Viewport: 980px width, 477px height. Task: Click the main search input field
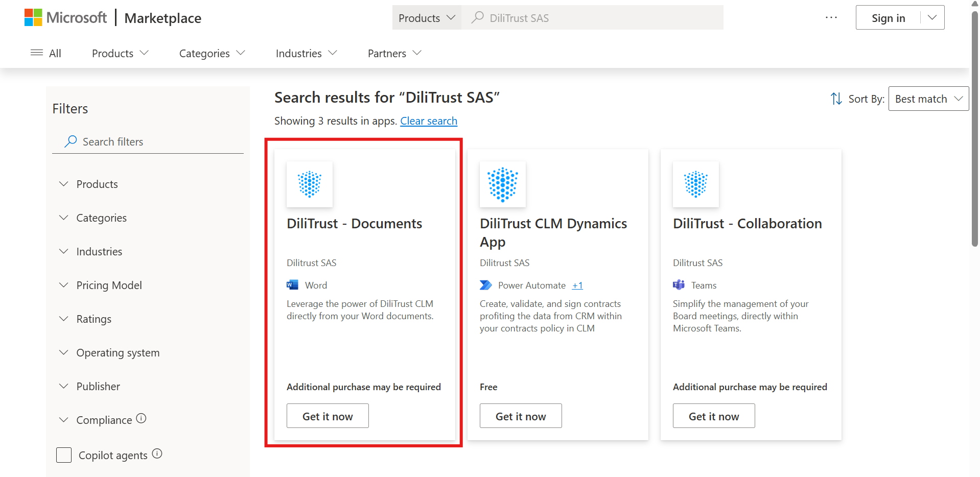593,17
